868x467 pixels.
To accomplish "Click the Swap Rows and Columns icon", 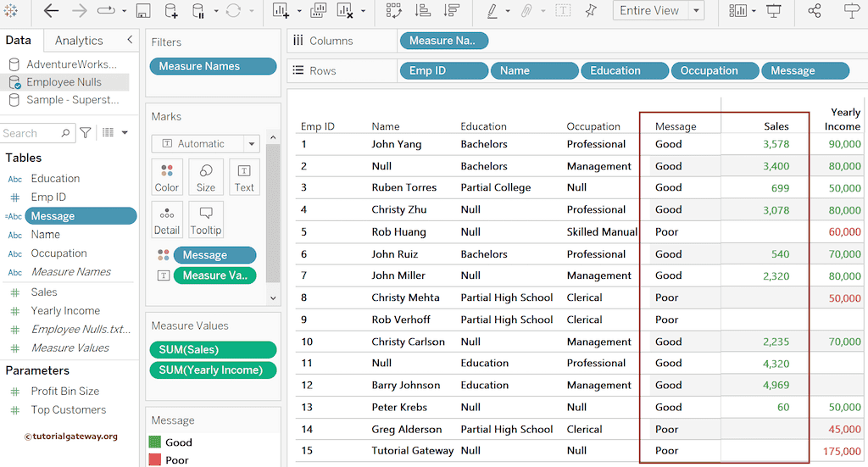I will tap(393, 10).
